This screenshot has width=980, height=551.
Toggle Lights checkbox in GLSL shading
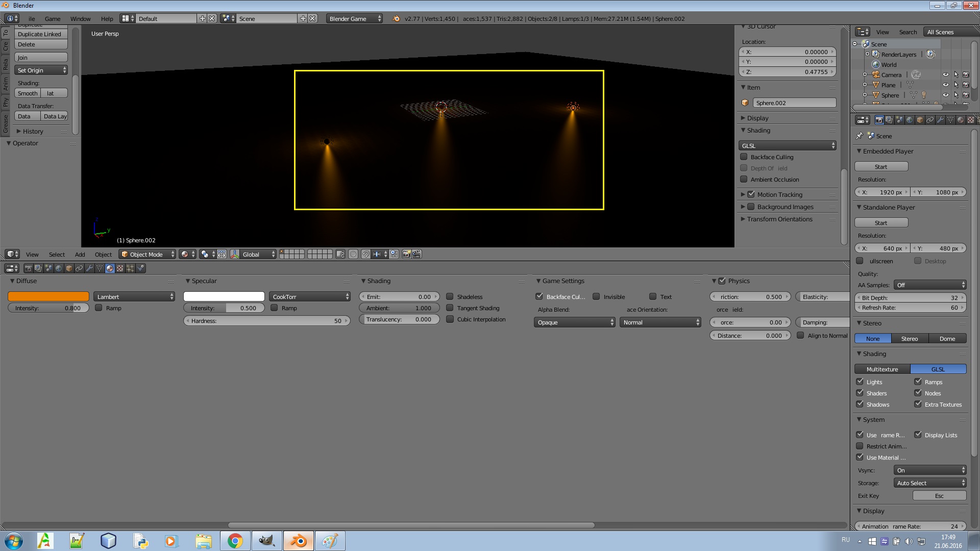point(861,382)
